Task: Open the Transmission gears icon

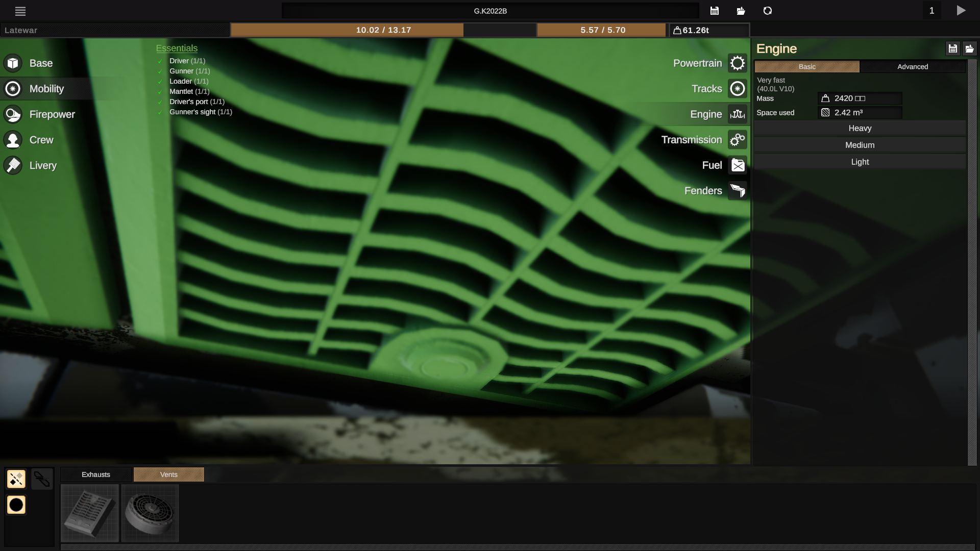Action: (x=738, y=140)
